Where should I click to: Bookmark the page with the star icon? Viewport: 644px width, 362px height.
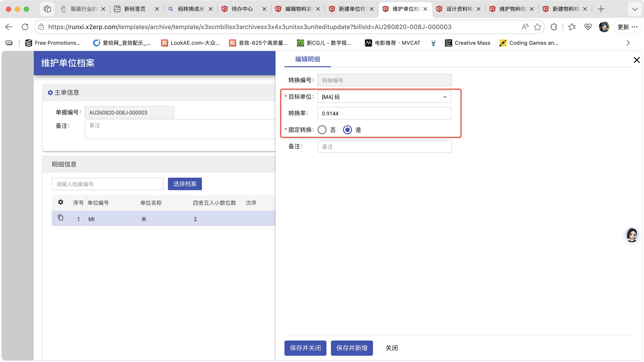tap(537, 27)
